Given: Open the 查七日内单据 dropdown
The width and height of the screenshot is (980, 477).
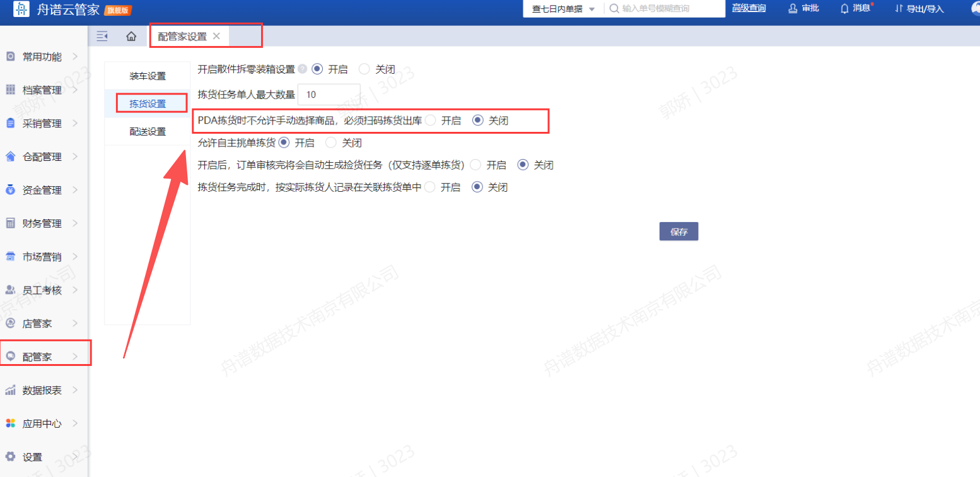Looking at the screenshot, I should click(x=563, y=9).
